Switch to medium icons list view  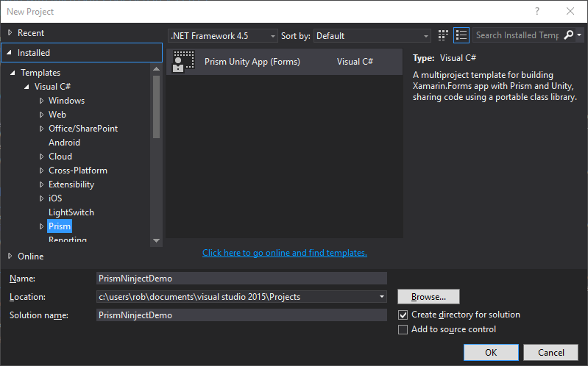pyautogui.click(x=461, y=35)
